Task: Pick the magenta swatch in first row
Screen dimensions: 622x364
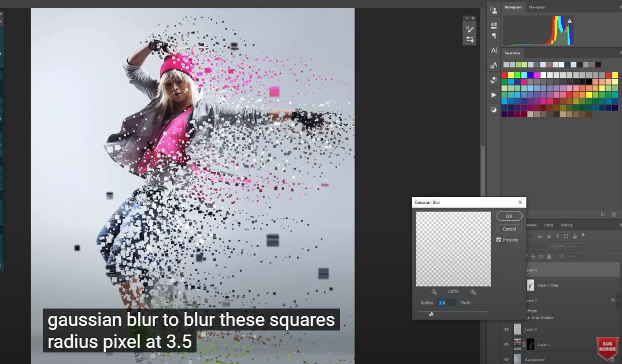Action: coord(536,75)
